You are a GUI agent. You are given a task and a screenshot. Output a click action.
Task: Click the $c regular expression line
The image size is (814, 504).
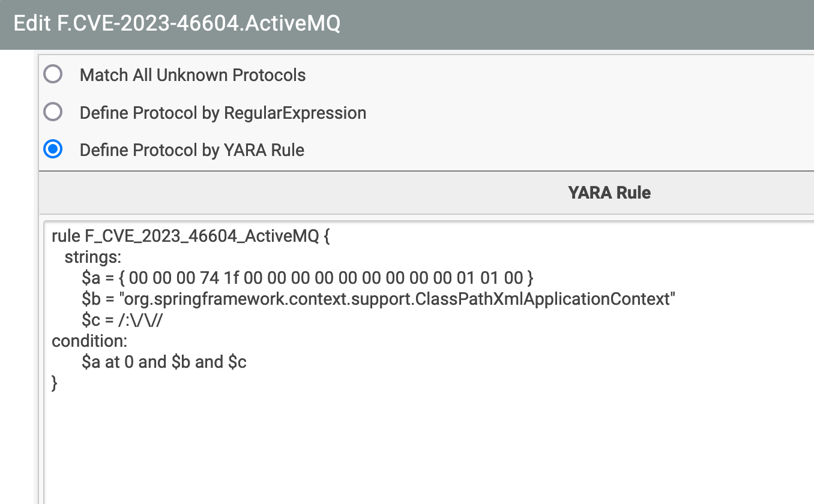click(x=105, y=320)
